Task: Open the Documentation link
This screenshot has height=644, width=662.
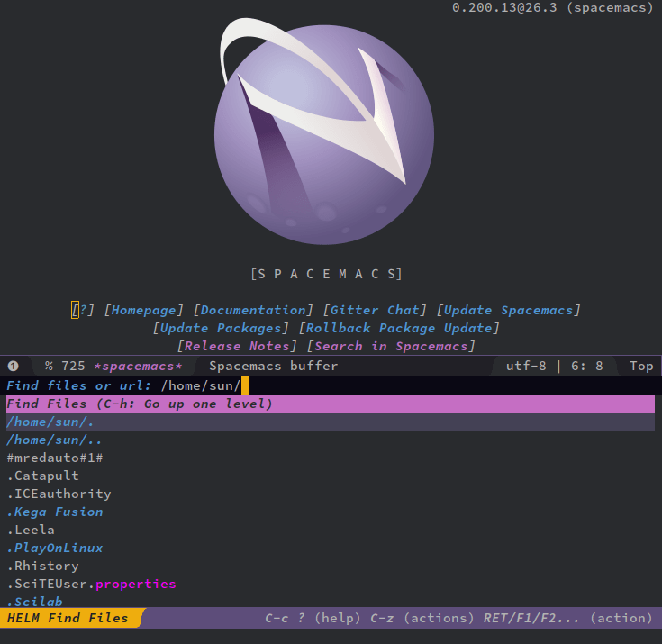Action: click(x=253, y=311)
